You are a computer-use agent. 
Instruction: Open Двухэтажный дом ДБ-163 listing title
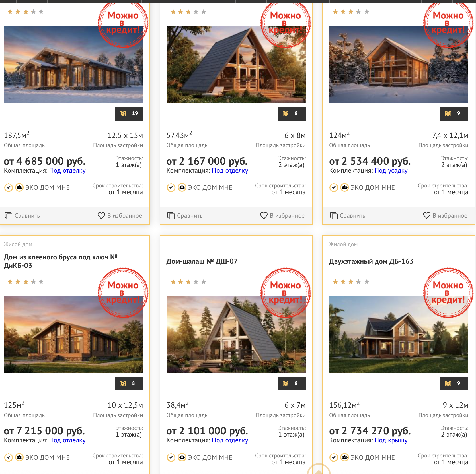click(371, 261)
